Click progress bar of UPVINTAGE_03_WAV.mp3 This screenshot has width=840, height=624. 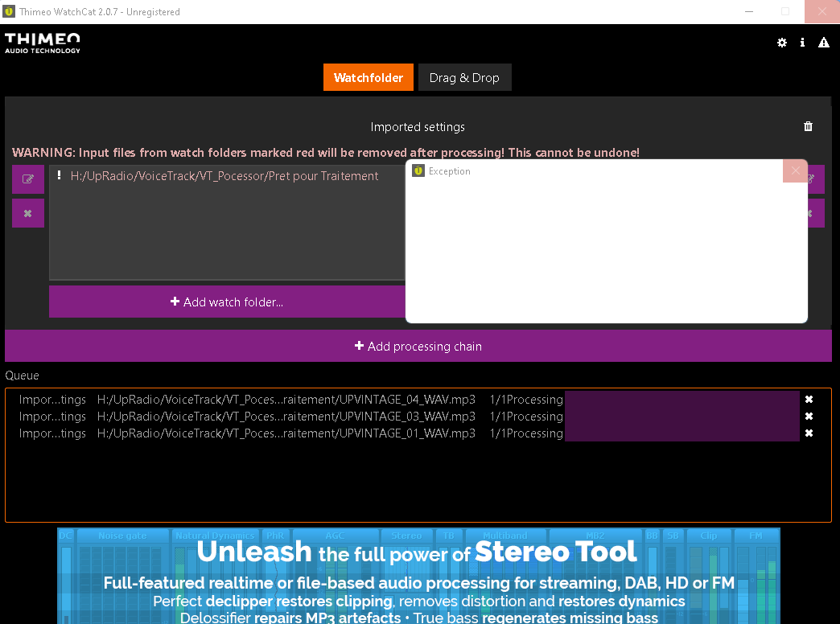point(682,417)
